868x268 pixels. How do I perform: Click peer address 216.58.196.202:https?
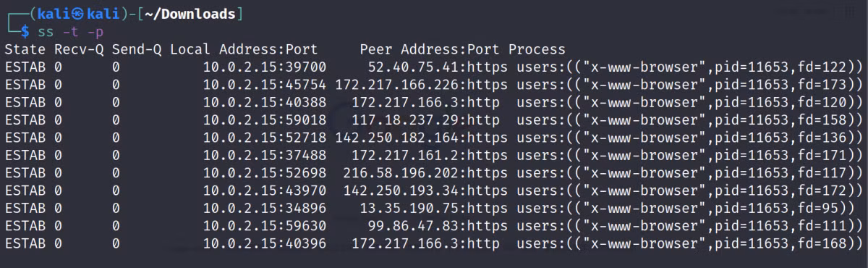point(425,173)
